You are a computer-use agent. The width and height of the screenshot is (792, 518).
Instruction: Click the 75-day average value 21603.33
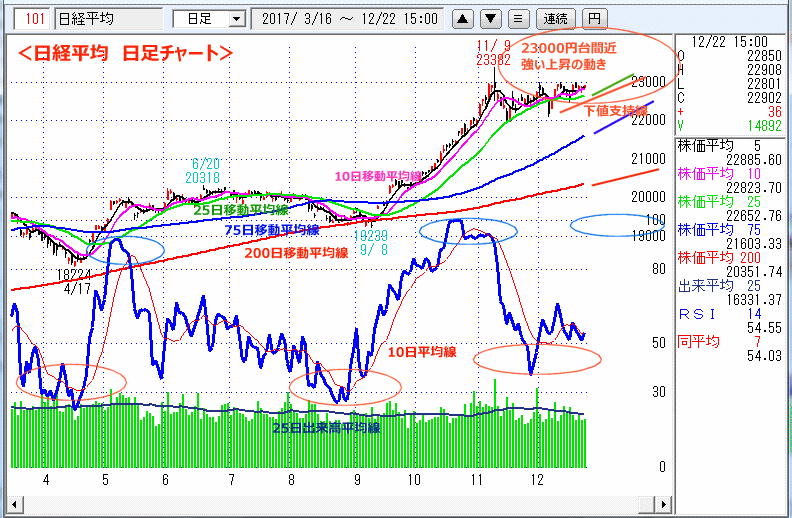[x=754, y=244]
